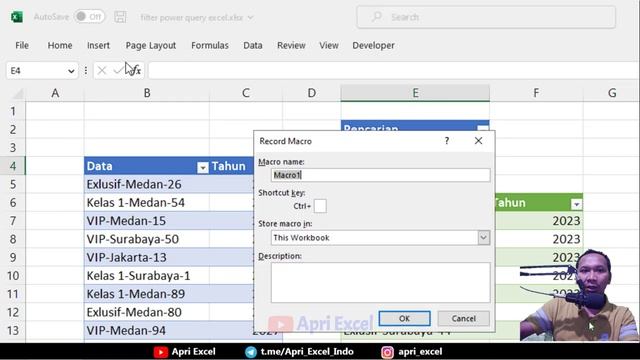
Task: Open the Developer tab
Action: (373, 45)
